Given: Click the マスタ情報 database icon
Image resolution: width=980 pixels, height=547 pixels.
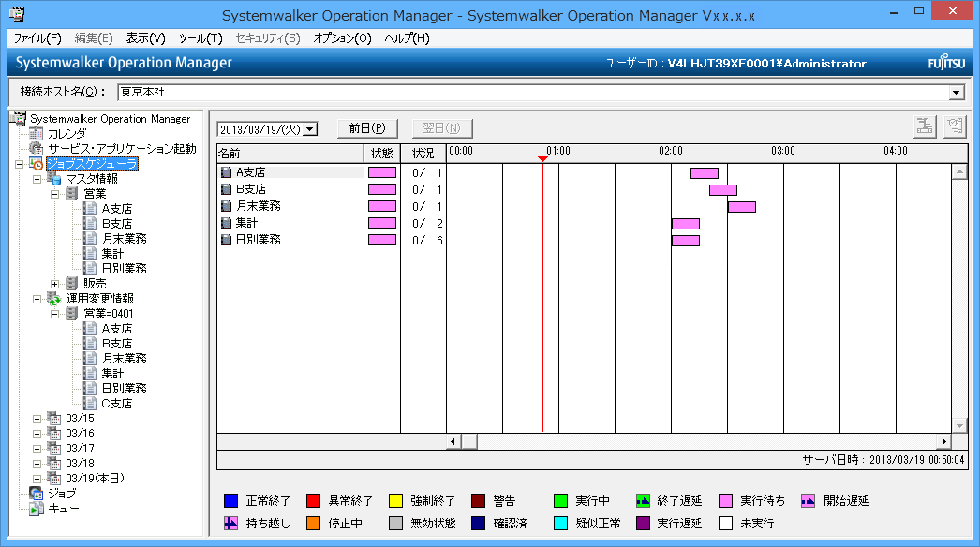Looking at the screenshot, I should (x=55, y=179).
